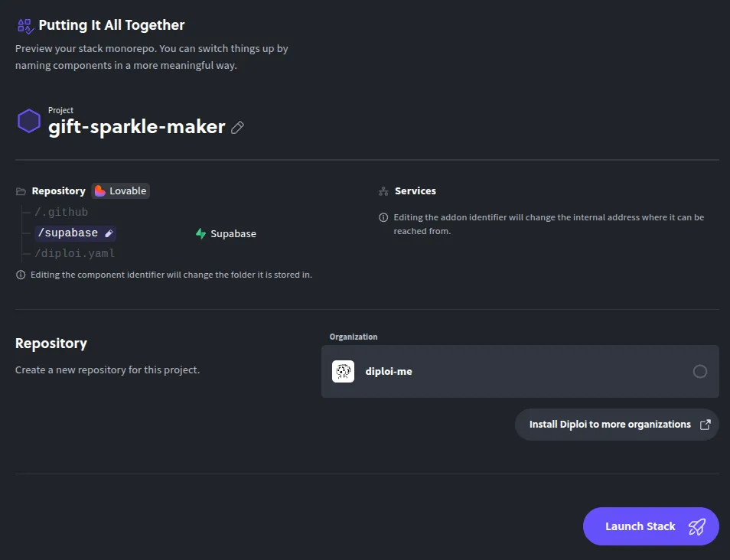Click the diploi-me organization row
The width and height of the screenshot is (730, 560).
click(520, 371)
